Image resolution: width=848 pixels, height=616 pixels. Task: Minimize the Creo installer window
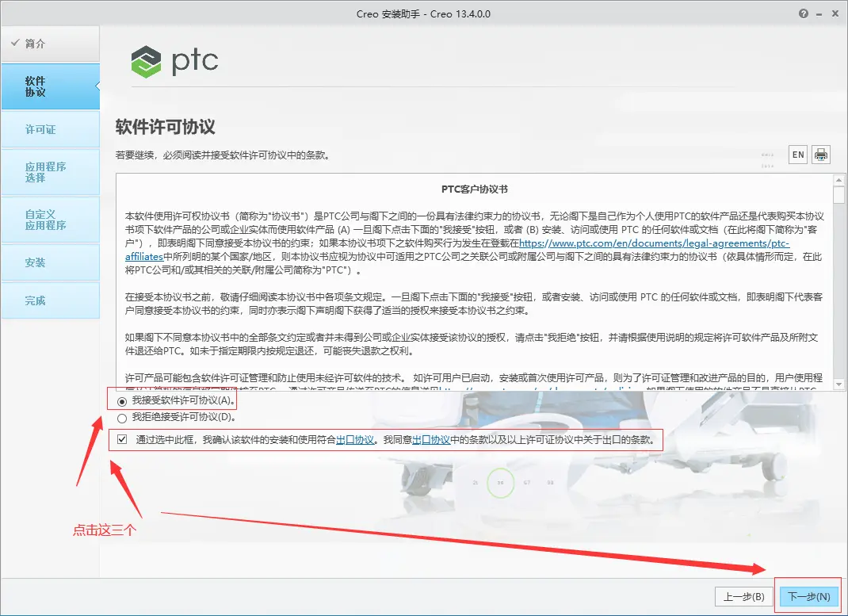(x=820, y=14)
